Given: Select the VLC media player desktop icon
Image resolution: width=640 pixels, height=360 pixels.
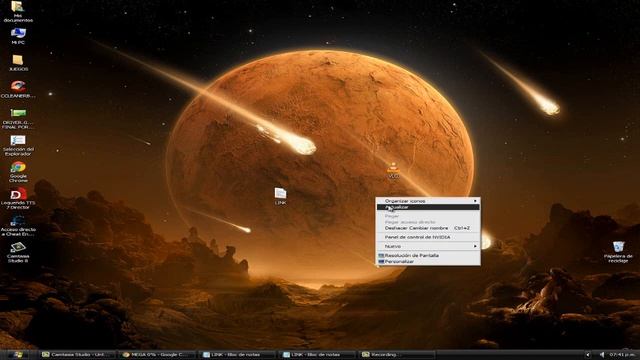Looking at the screenshot, I should point(393,170).
